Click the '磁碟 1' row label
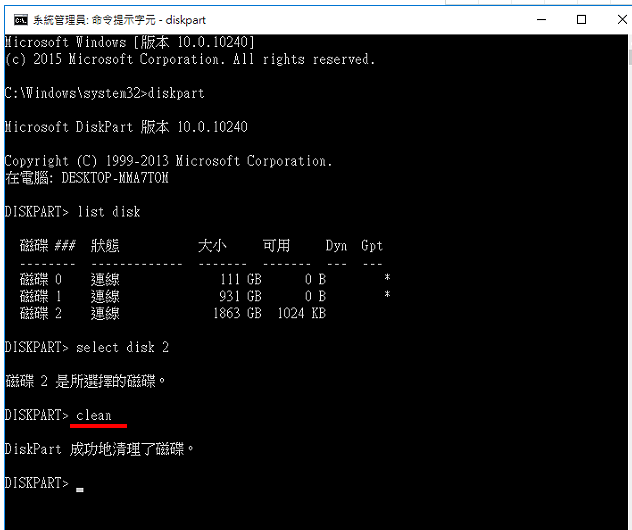 pos(41,296)
